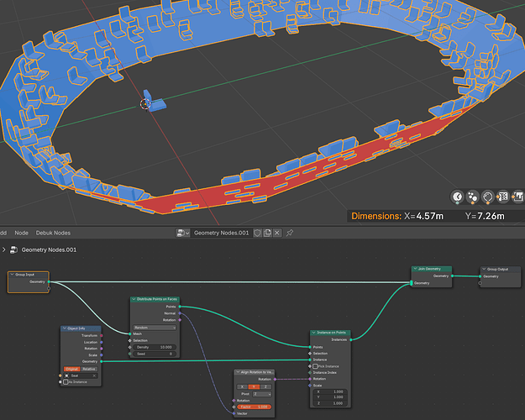Viewport: 525px width, 420px height.
Task: Collapse the Align Rotation to Vector node
Action: (238, 372)
